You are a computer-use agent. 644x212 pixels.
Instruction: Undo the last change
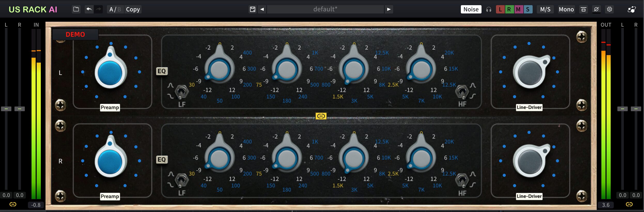click(89, 9)
